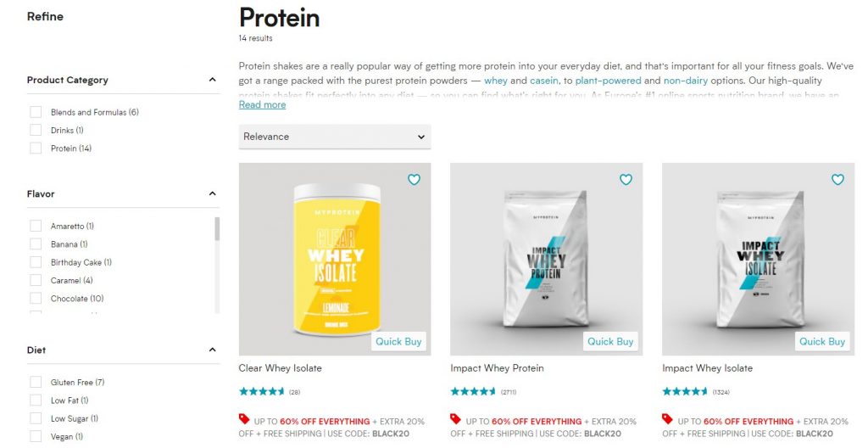Quick Buy Clear Whey Isolate
The image size is (868, 448).
pos(398,341)
